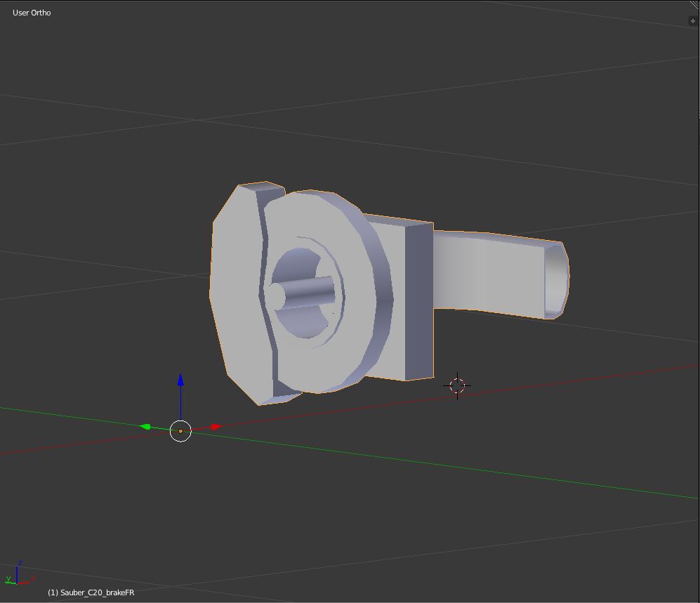
Task: Click the 3D cursor crosshair
Action: (x=457, y=385)
